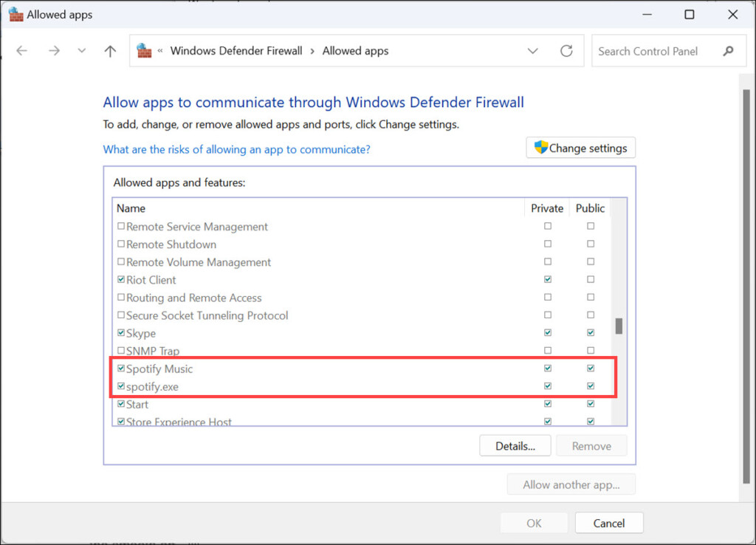Screen dimensions: 756x545
Task: Refresh the Allowed apps page
Action: pos(566,51)
